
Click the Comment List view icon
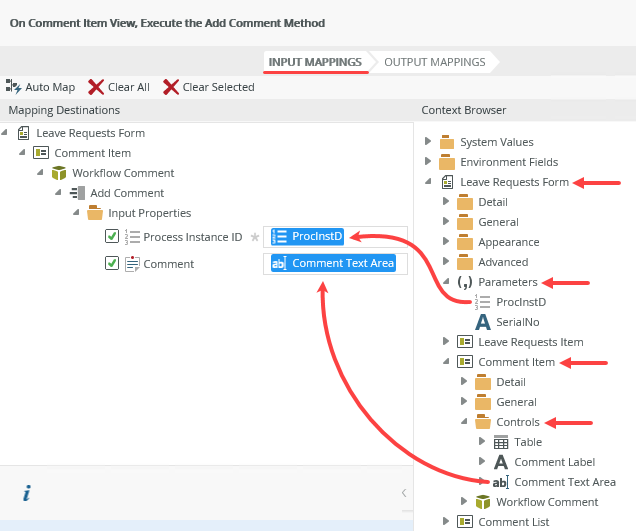coord(465,522)
